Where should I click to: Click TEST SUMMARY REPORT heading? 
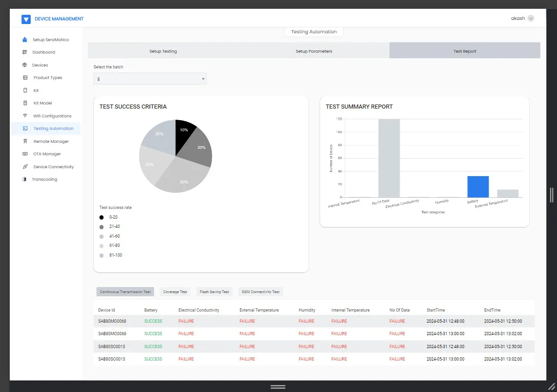[x=359, y=106]
